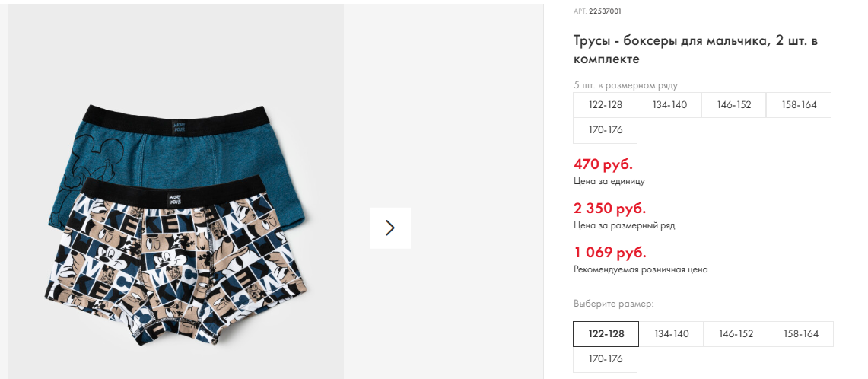Click 170-176 cell in размерном ряду table
868x379 pixels.
point(606,130)
